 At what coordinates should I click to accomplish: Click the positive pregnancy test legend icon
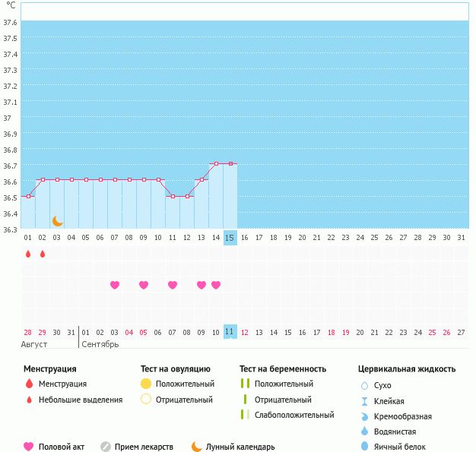pos(245,384)
